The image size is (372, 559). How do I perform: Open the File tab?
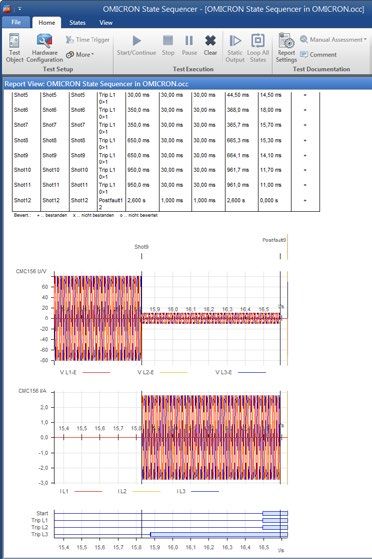coord(16,22)
